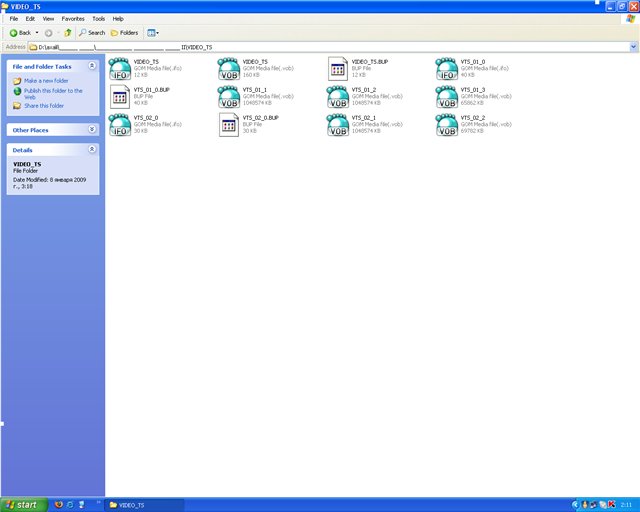Select the VTS_01_1 VOB file icon
Screen dimensions: 640x512
coord(229,97)
